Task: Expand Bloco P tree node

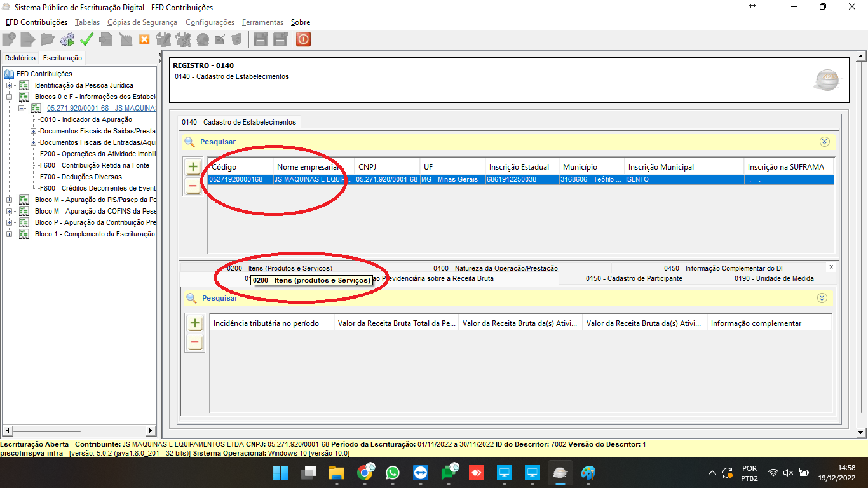Action: pyautogui.click(x=10, y=222)
